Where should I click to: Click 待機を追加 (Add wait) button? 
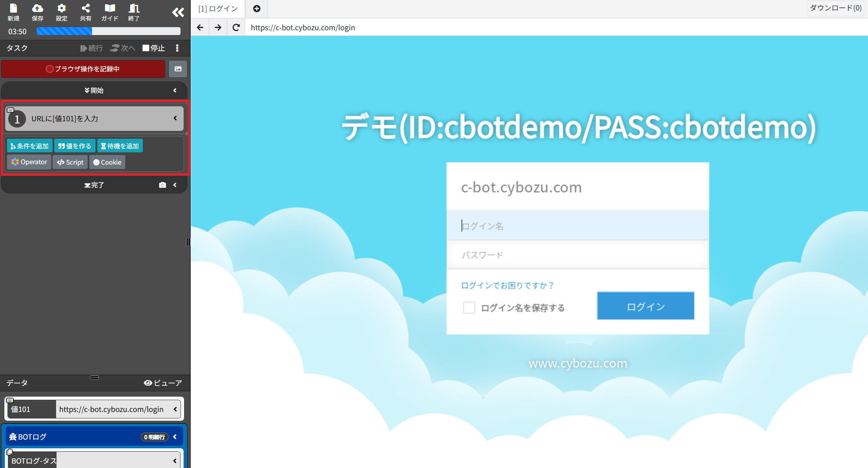[x=120, y=146]
